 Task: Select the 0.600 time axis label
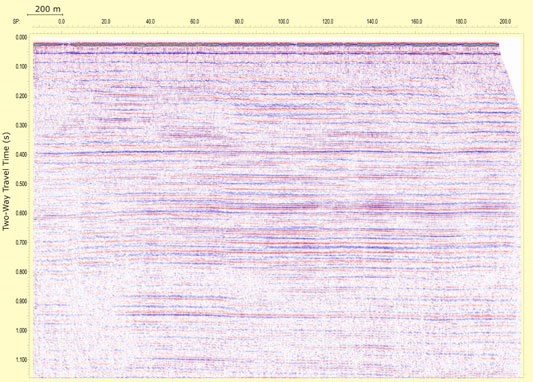[x=21, y=213]
